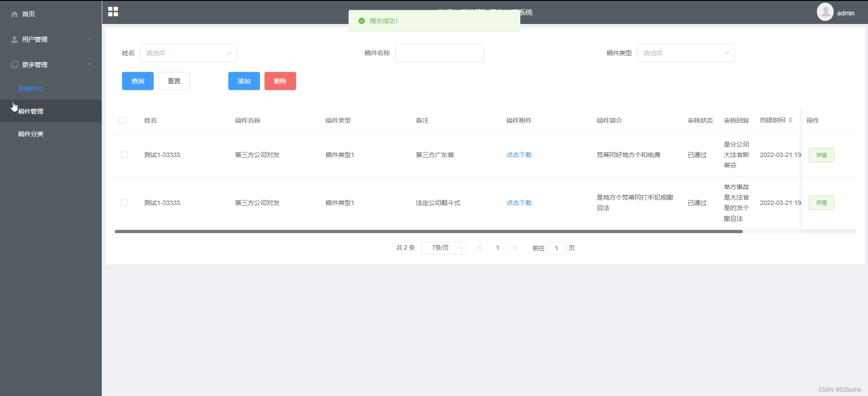Collapse the 更多管理 menu chevron

pos(90,64)
